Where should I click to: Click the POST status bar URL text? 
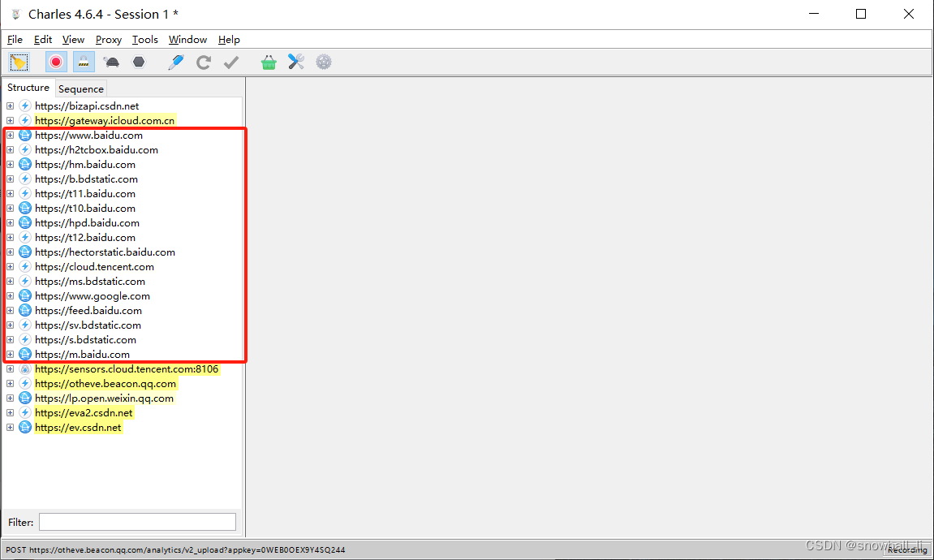[175, 549]
